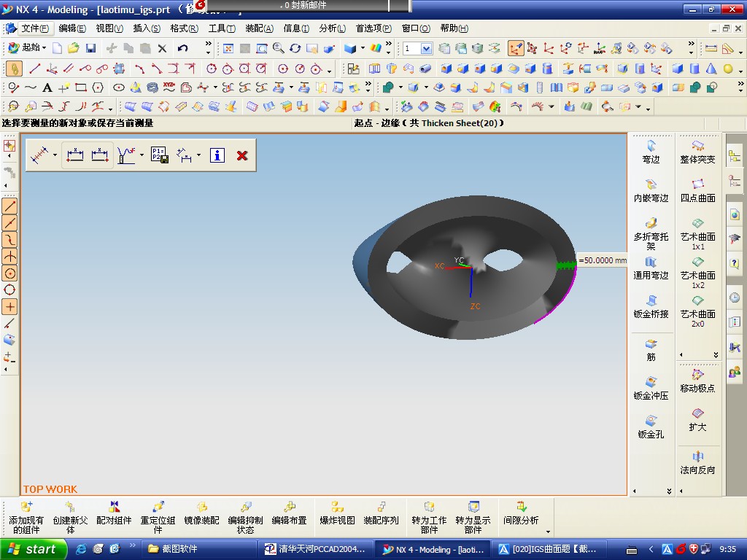Toggle the tangent arc snap icon on left bar
The width and height of the screenshot is (747, 560).
(x=10, y=239)
